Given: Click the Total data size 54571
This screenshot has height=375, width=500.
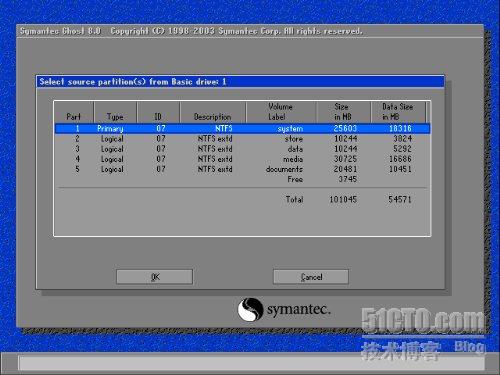Looking at the screenshot, I should tap(400, 199).
